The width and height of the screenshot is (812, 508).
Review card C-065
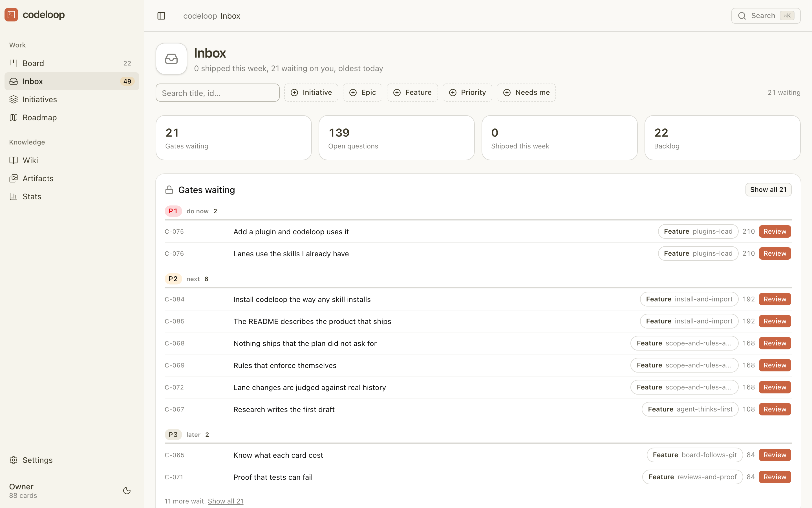click(775, 455)
